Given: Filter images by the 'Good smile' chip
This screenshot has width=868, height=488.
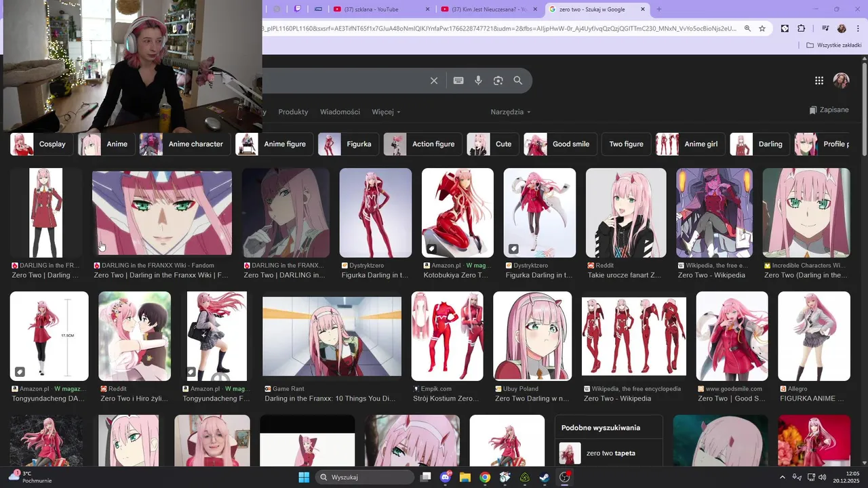Looking at the screenshot, I should (x=560, y=144).
